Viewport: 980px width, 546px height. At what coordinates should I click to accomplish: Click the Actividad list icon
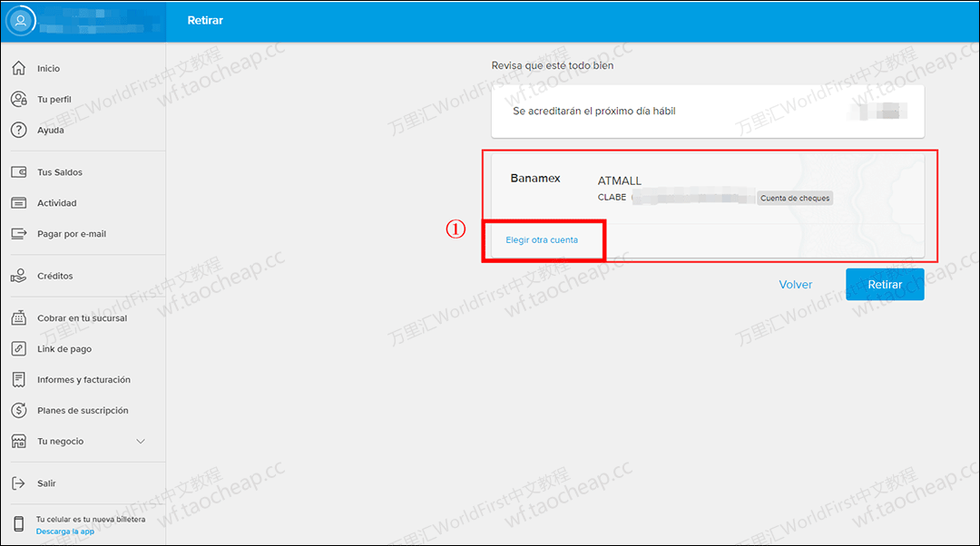[19, 203]
